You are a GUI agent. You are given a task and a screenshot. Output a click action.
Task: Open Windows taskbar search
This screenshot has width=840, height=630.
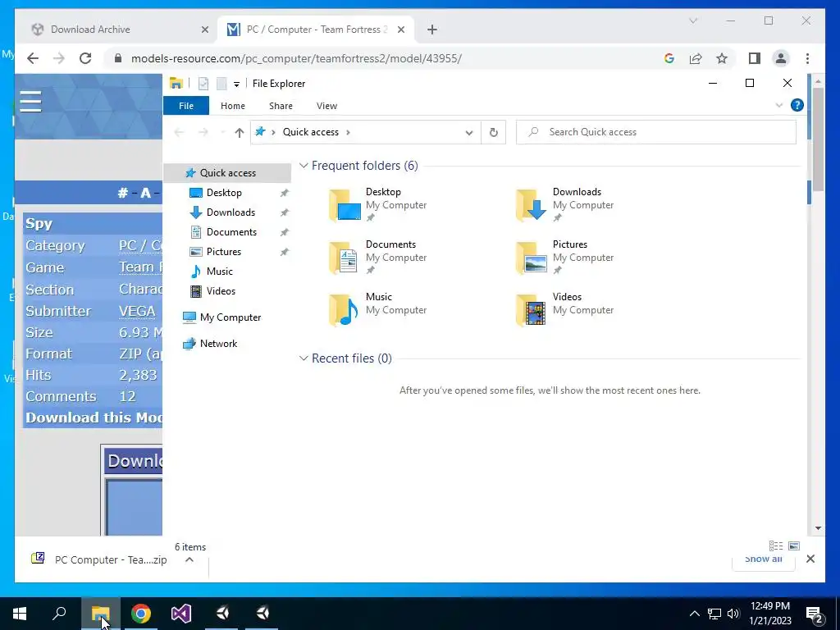tap(59, 614)
